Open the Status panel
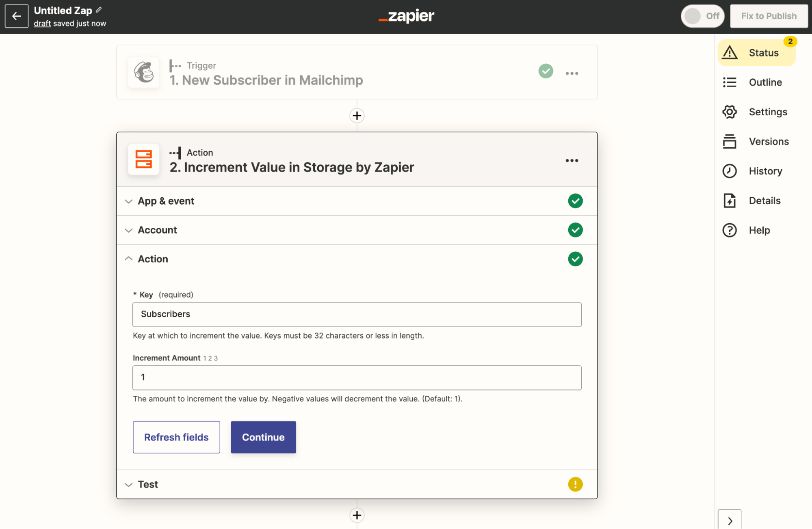 [x=757, y=53]
